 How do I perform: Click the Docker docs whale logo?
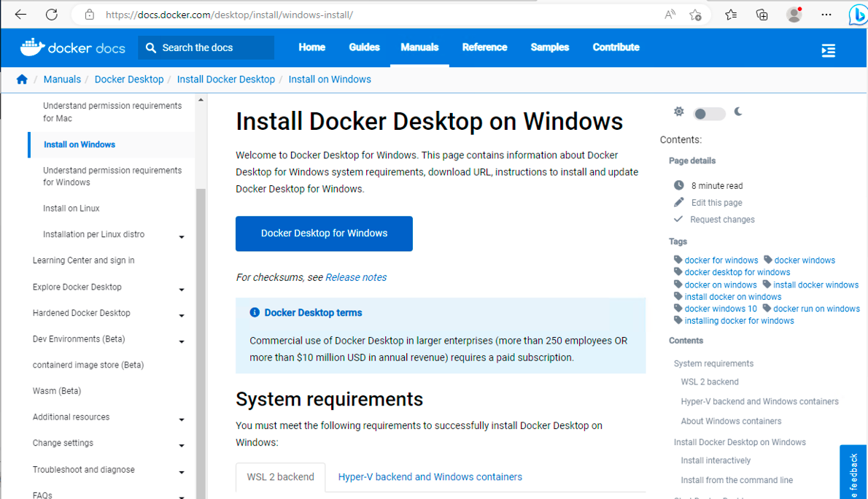(32, 47)
